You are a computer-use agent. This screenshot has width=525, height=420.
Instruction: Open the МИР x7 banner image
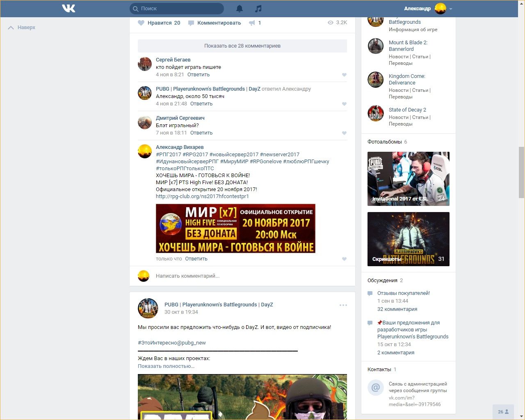(x=235, y=228)
